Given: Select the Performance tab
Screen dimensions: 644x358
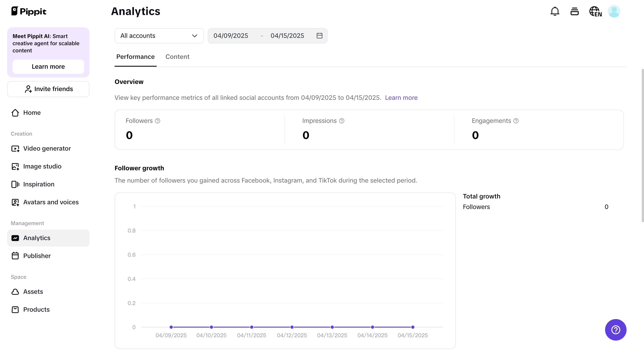Looking at the screenshot, I should tap(135, 57).
